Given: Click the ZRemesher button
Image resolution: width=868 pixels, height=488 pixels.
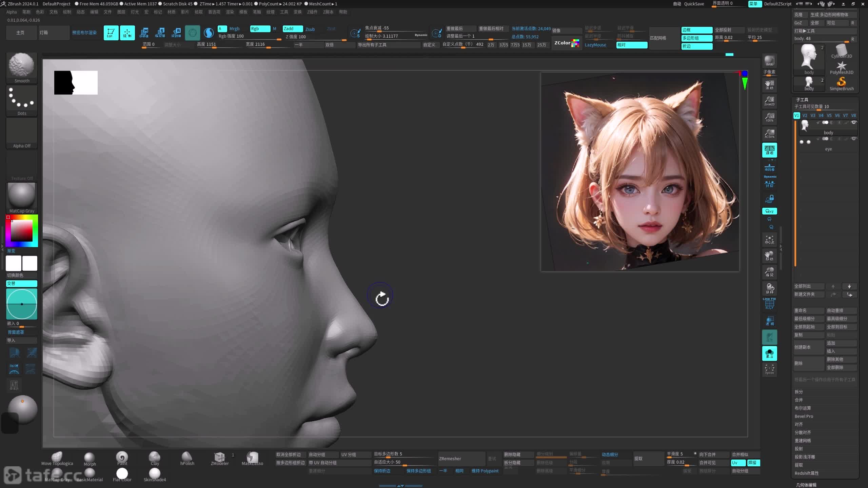Looking at the screenshot, I should [x=461, y=459].
